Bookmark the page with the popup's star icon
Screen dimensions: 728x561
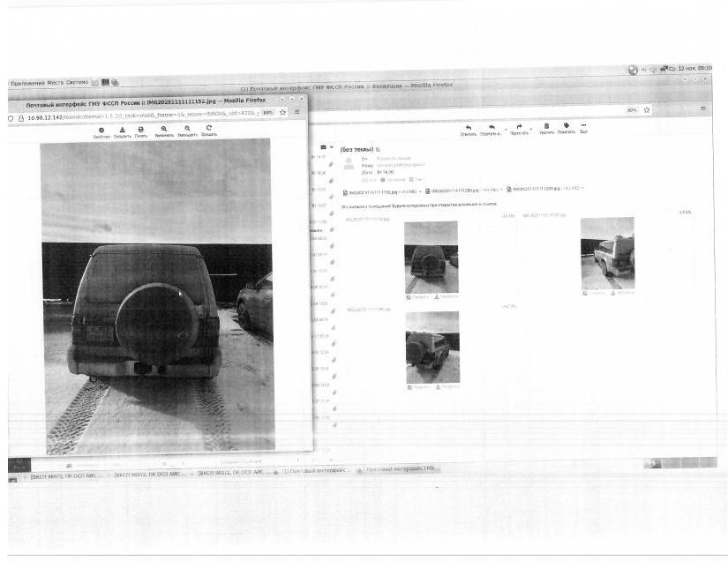click(x=283, y=113)
